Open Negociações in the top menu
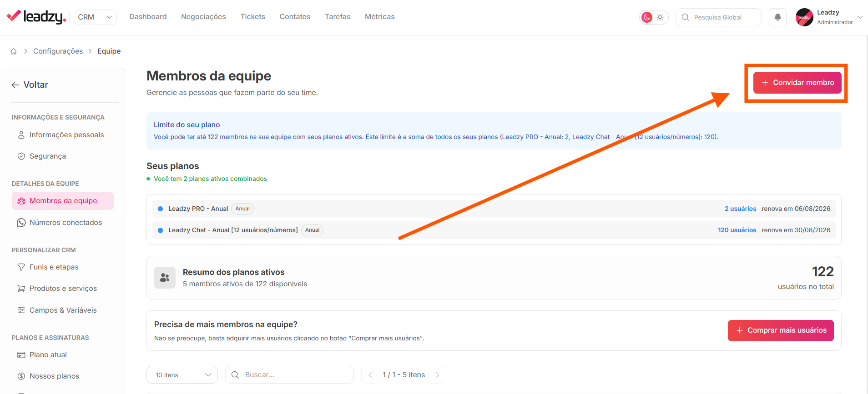 pos(203,17)
